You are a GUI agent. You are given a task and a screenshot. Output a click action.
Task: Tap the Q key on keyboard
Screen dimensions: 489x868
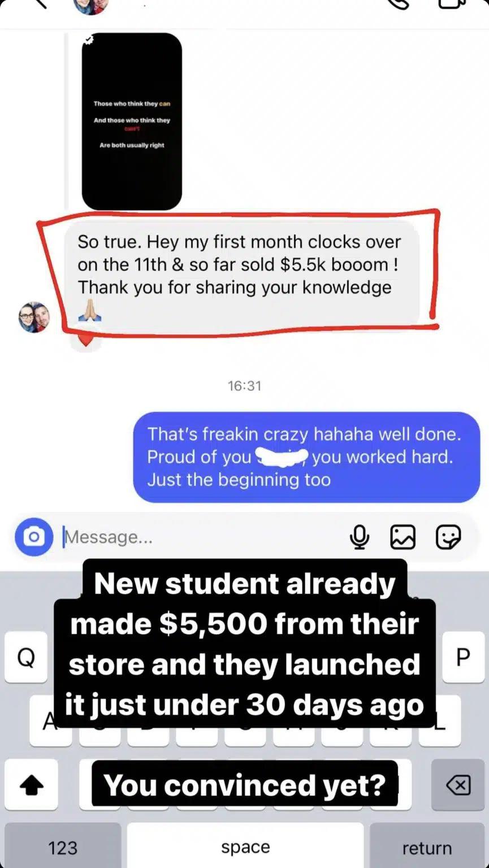tap(27, 657)
